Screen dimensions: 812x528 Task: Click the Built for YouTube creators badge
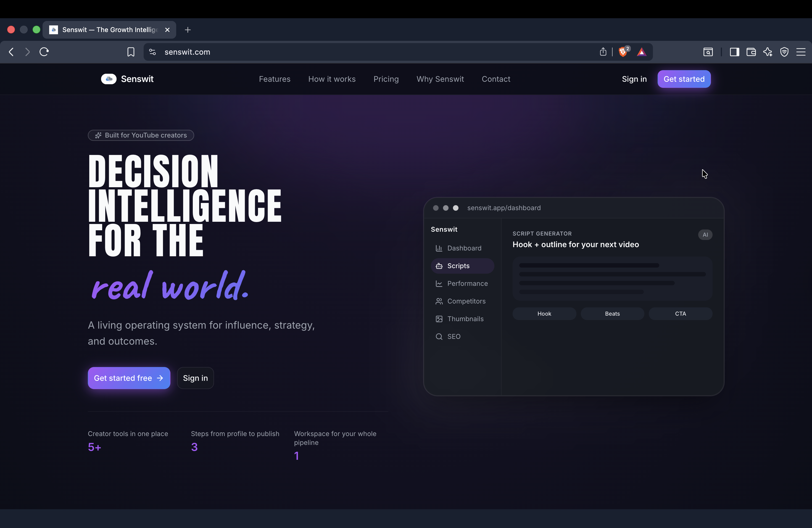point(141,135)
